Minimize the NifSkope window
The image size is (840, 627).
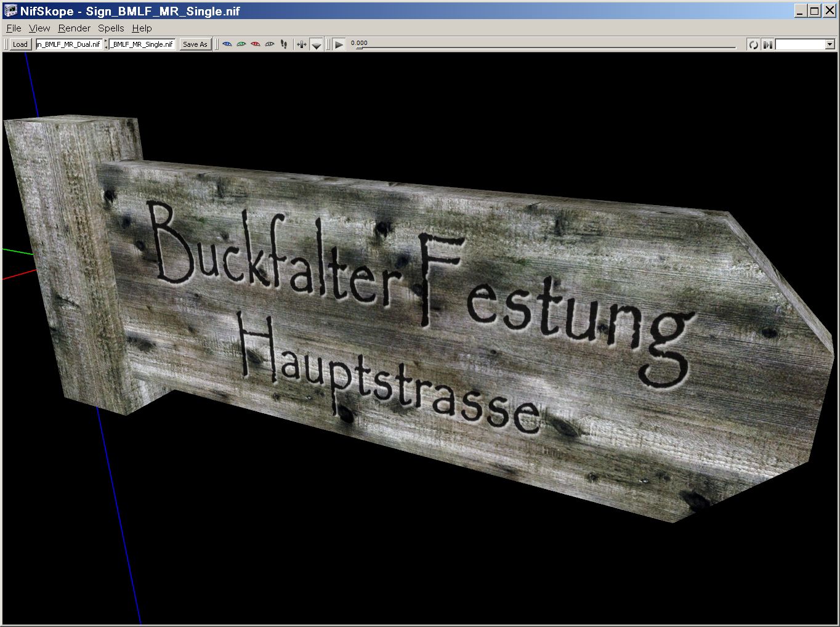click(x=800, y=11)
